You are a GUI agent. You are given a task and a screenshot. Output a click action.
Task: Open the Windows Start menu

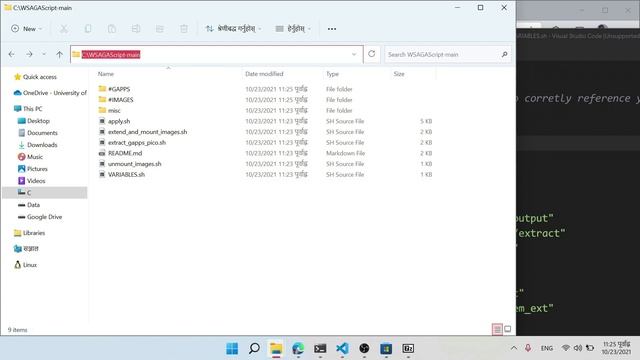pyautogui.click(x=232, y=349)
